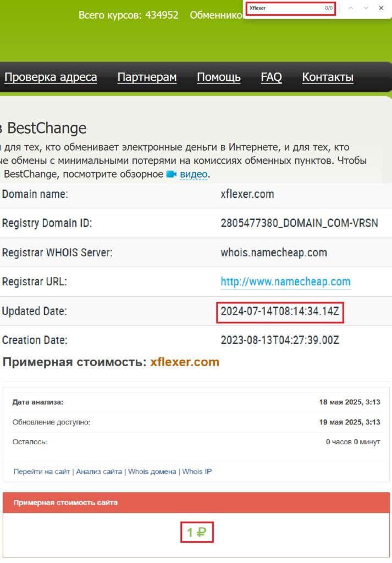
Task: Follow the Whois IP link
Action: pos(197,471)
